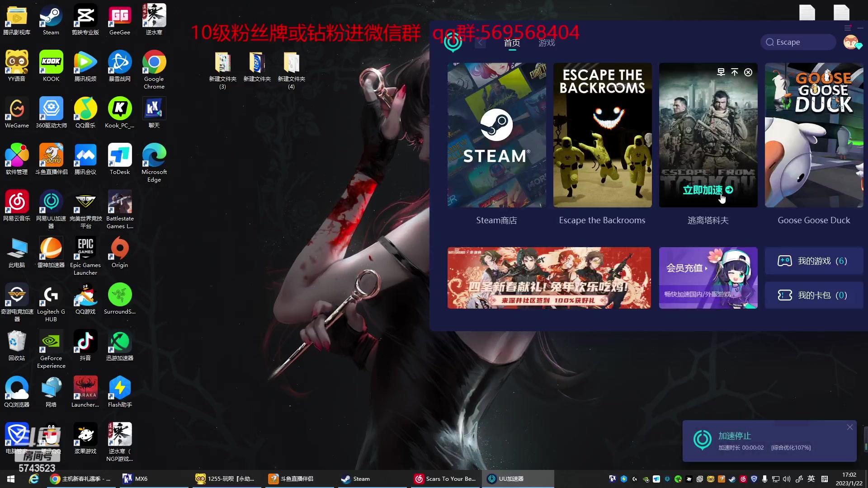The height and width of the screenshot is (488, 868).
Task: Open the taskbar clock showing 17:02
Action: [849, 479]
